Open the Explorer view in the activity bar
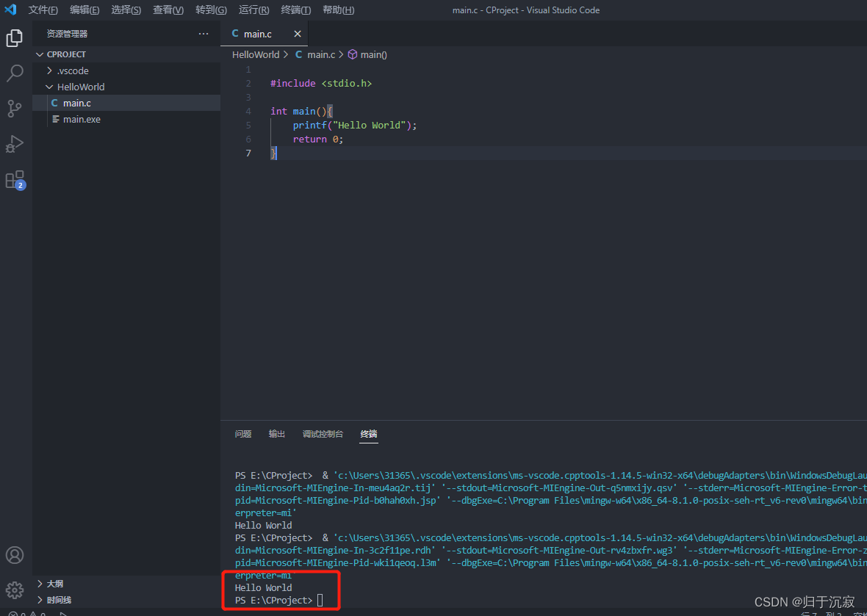 15,38
